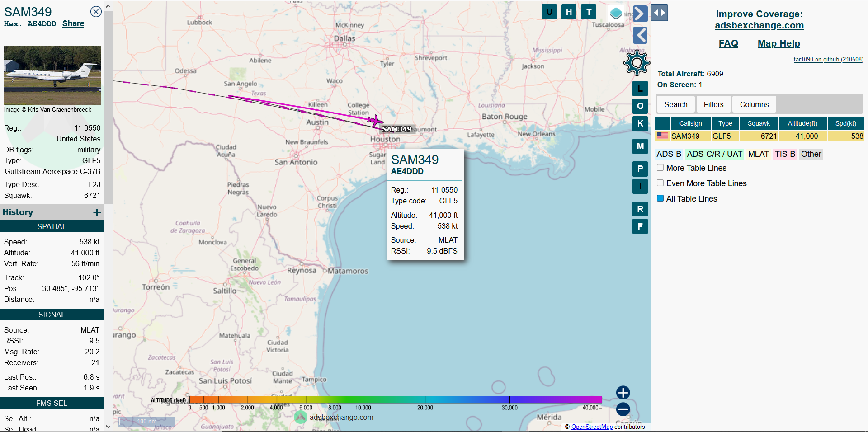Sort table by Altitude(ft) column
The width and height of the screenshot is (868, 432).
[802, 123]
